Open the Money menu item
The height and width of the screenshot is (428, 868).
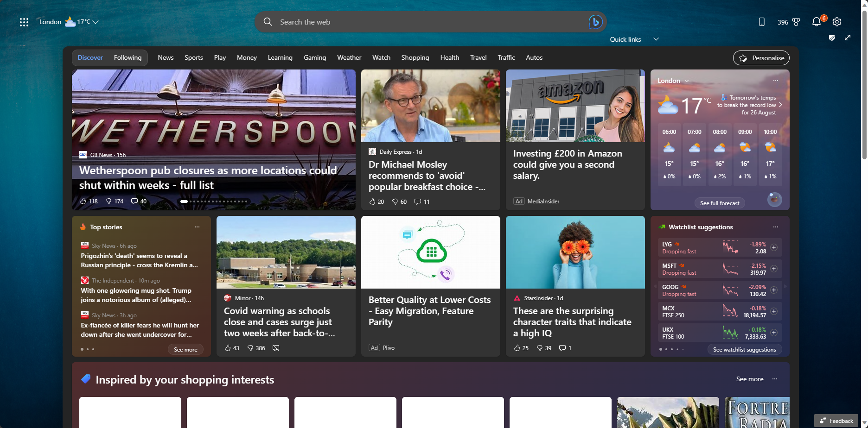247,57
